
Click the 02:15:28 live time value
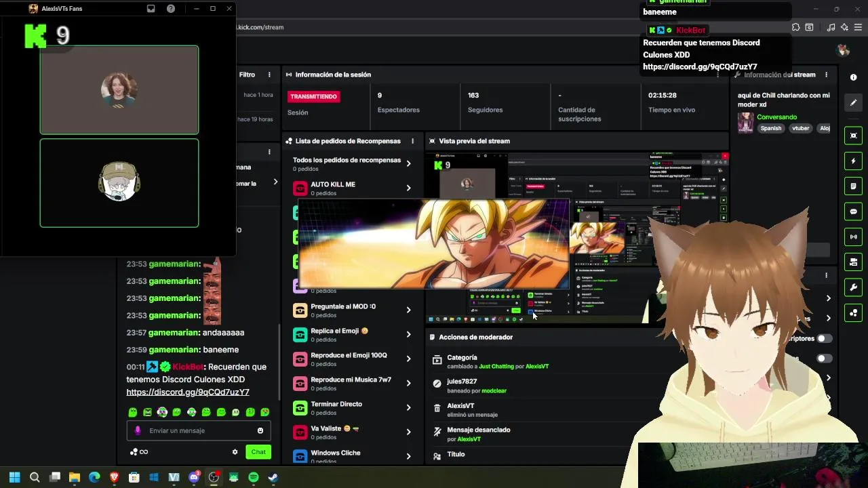662,96
